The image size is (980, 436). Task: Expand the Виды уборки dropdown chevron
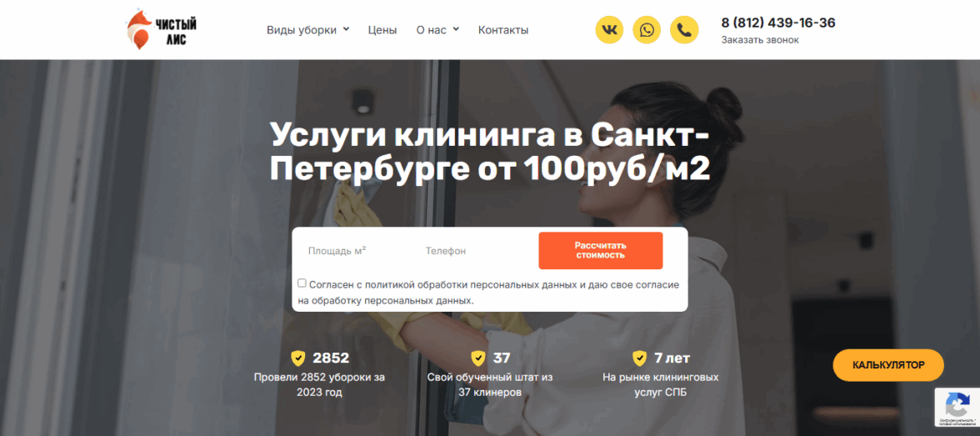[347, 29]
